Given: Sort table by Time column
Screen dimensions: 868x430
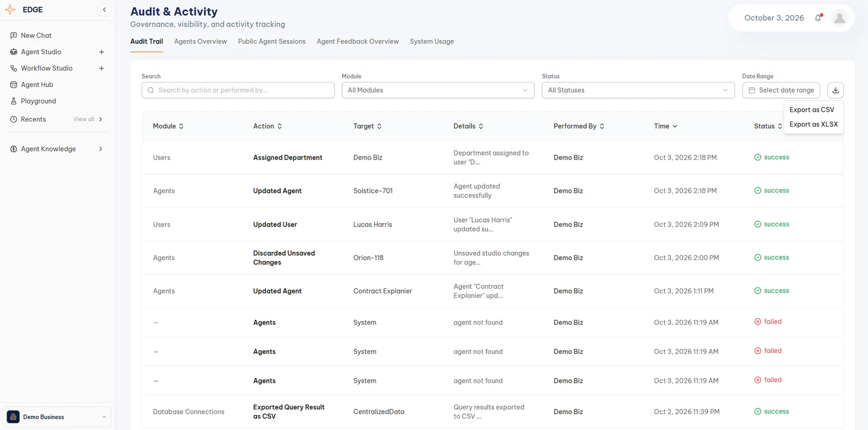Looking at the screenshot, I should [665, 126].
